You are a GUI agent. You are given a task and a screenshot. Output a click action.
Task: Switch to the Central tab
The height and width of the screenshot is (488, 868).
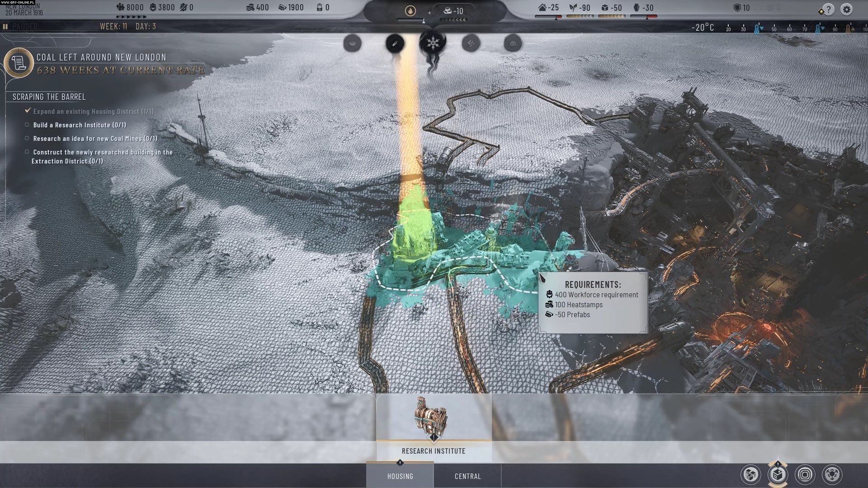[x=467, y=476]
